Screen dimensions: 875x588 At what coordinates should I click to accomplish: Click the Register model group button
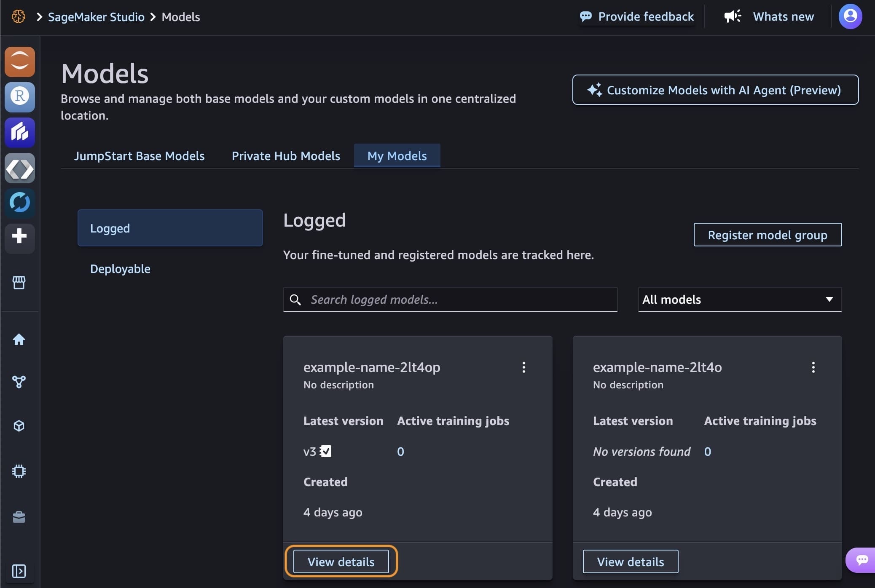767,235
